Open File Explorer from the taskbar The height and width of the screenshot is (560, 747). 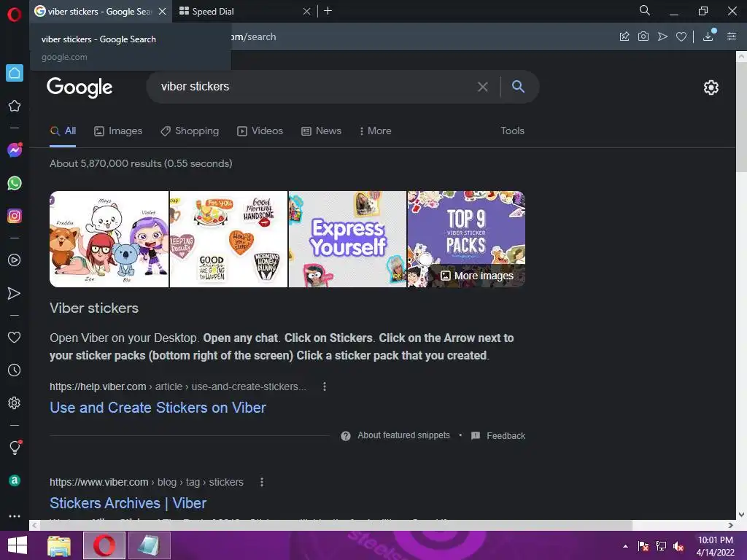[x=59, y=545]
